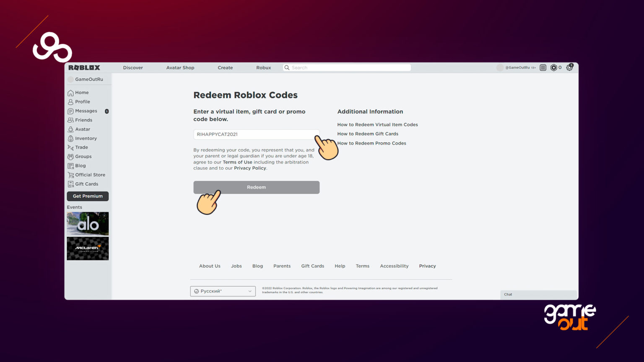Image resolution: width=644 pixels, height=362 pixels.
Task: Click the search magnifier icon
Action: coord(287,67)
